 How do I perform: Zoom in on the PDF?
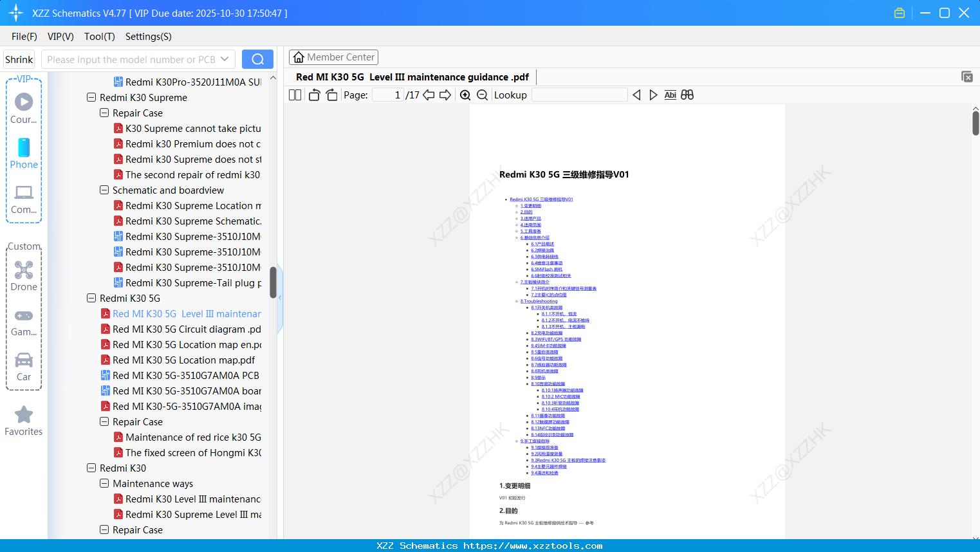coord(465,95)
